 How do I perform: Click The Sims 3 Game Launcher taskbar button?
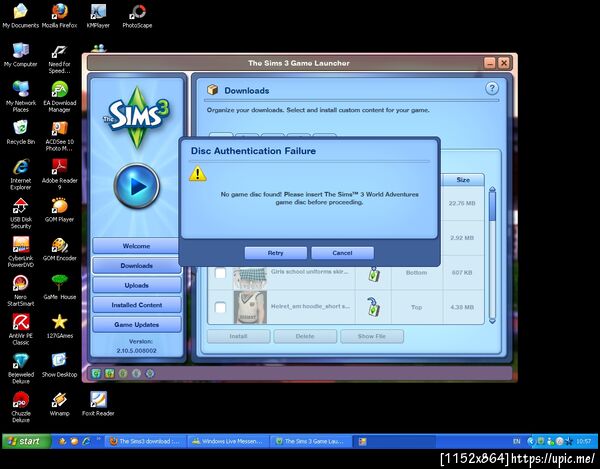(311, 441)
